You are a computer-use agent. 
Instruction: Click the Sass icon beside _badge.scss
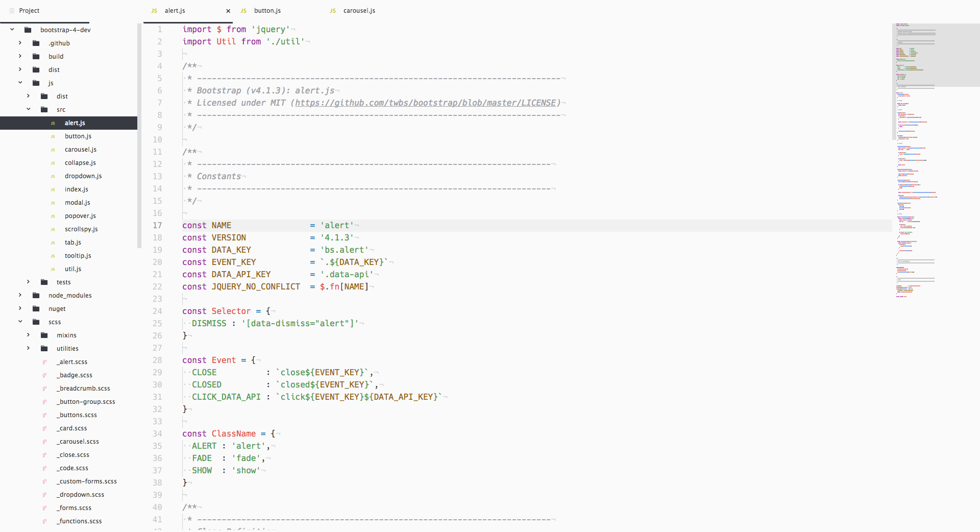(x=44, y=375)
